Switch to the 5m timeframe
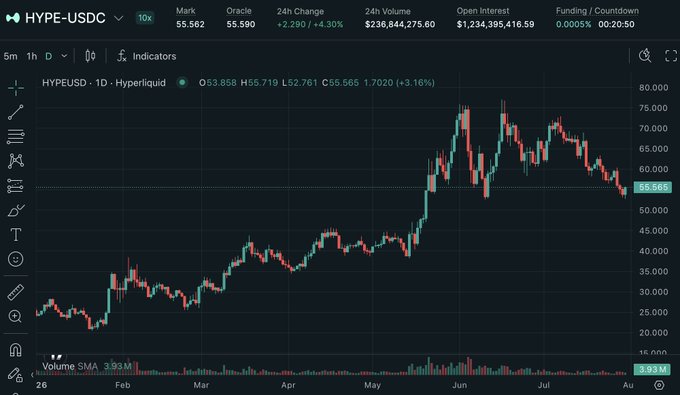680x395 pixels. tap(10, 56)
